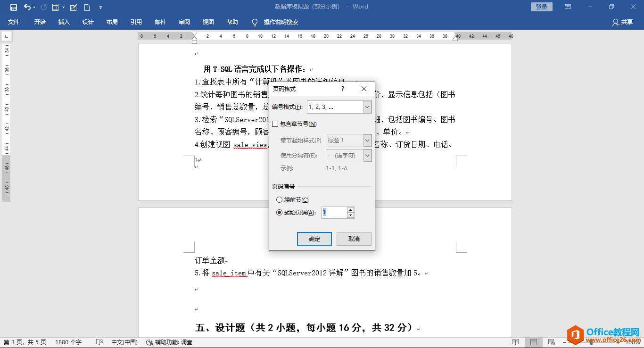Viewport: 644px width, 348px height.
Task: Open the 引用 ribbon tab
Action: (x=136, y=22)
